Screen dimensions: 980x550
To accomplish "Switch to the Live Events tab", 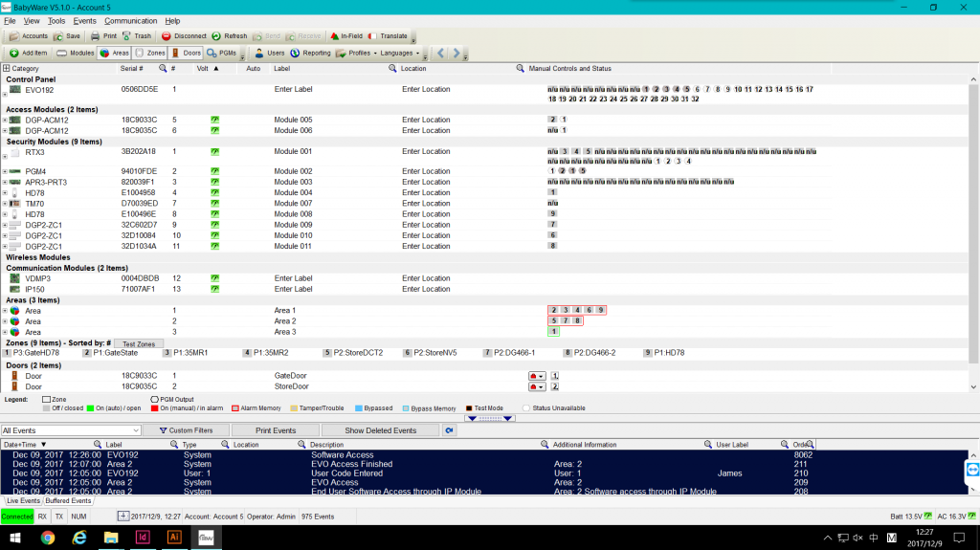I will (x=23, y=500).
